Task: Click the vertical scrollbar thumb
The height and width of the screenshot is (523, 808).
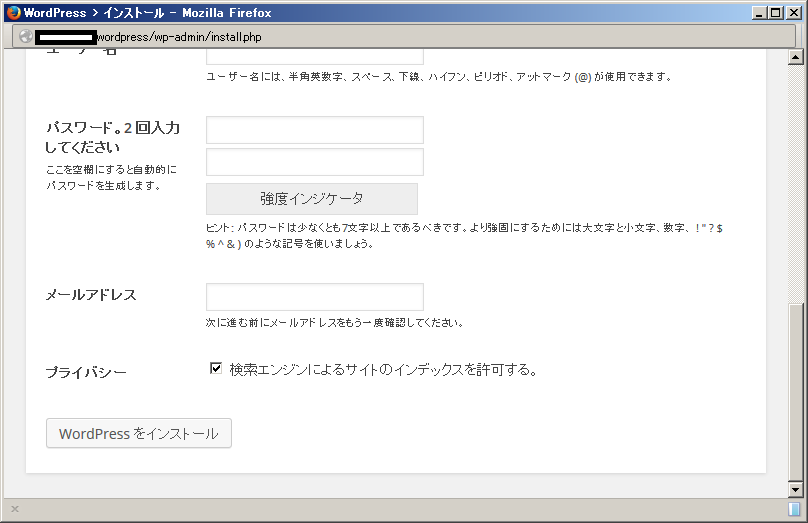Action: tap(796, 392)
